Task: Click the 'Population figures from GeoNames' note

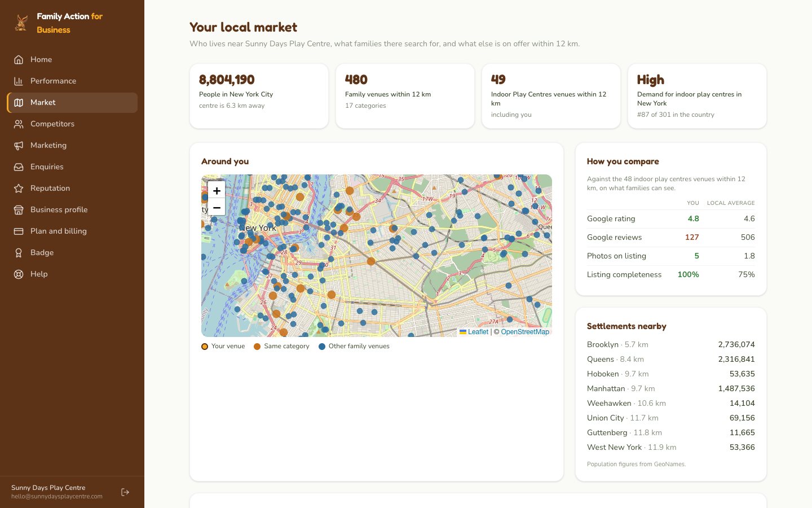Action: (636, 464)
